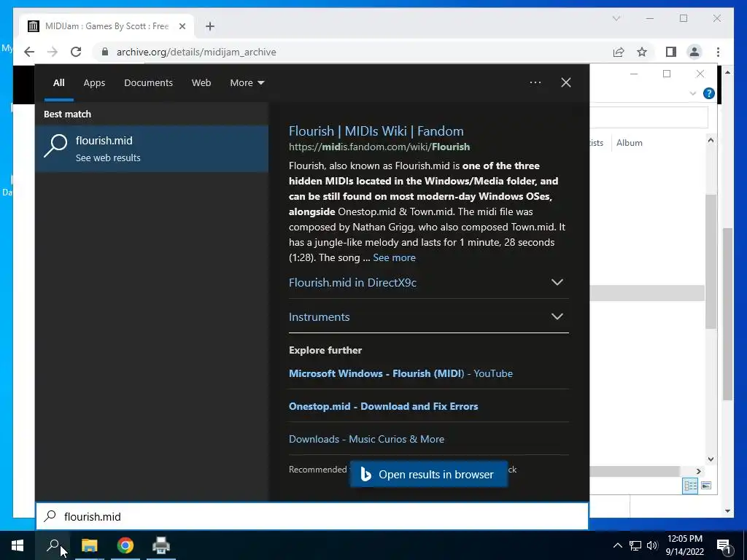Click the flourish.mid search input box
Viewport: 747px width, 560px height.
(312, 516)
